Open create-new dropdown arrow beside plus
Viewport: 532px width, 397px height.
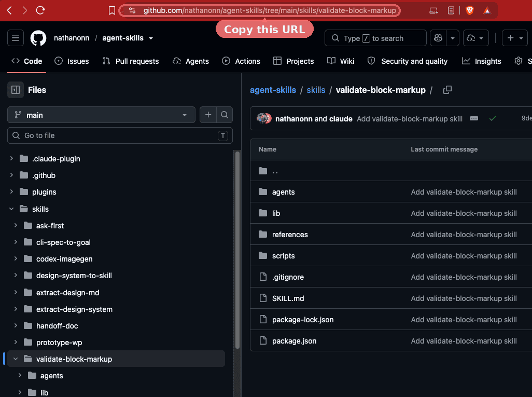click(x=521, y=38)
